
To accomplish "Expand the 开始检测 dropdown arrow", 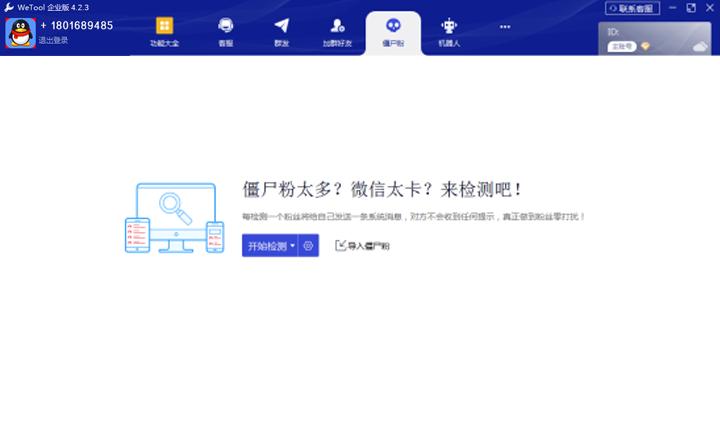I will click(x=292, y=246).
